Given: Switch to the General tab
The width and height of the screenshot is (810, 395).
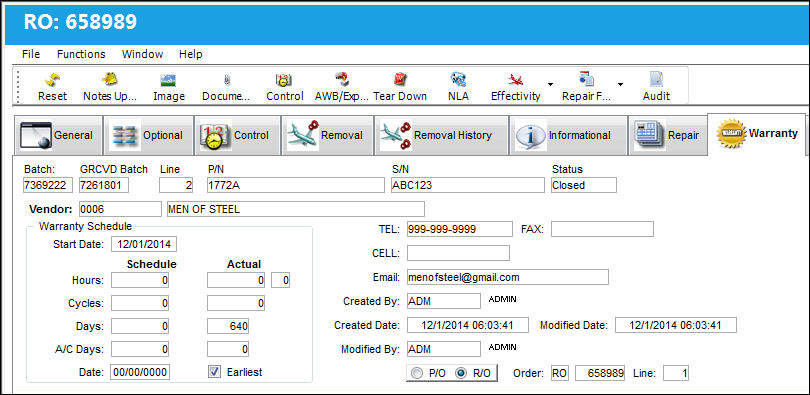Looking at the screenshot, I should [58, 136].
